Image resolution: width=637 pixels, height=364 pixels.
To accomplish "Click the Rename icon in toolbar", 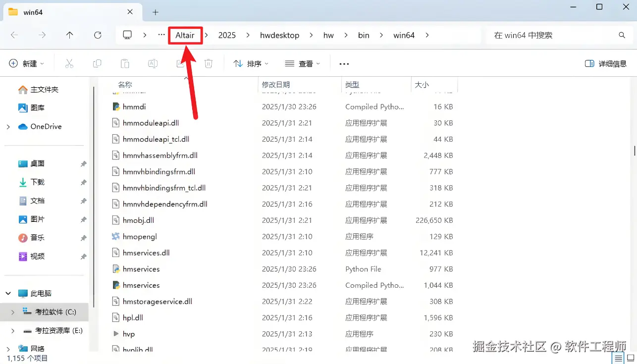I will [153, 63].
